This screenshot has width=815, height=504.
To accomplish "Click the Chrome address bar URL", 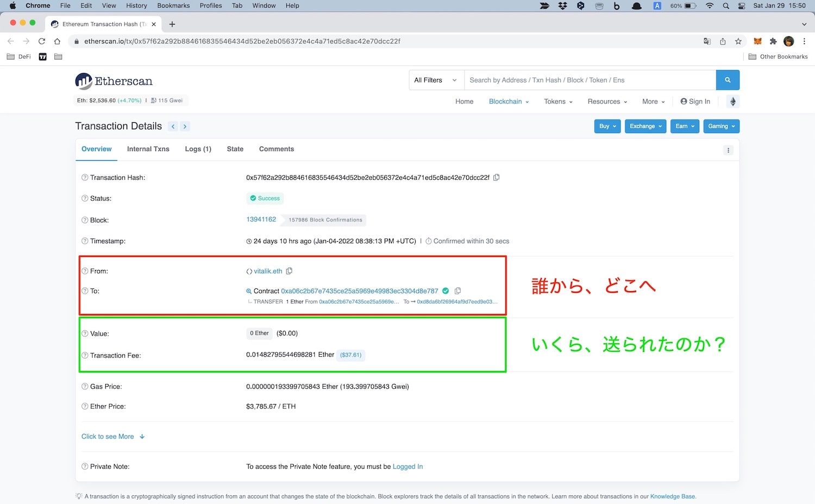I will click(242, 41).
